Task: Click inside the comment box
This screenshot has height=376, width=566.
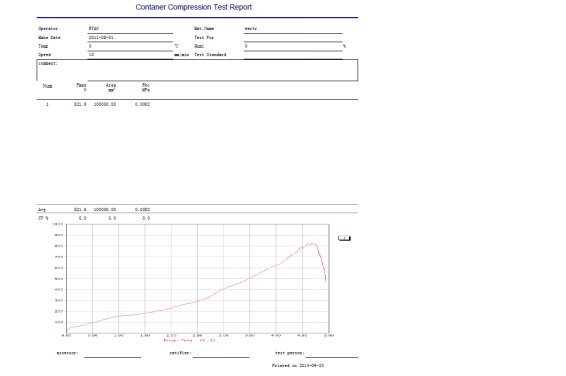Action: click(197, 70)
